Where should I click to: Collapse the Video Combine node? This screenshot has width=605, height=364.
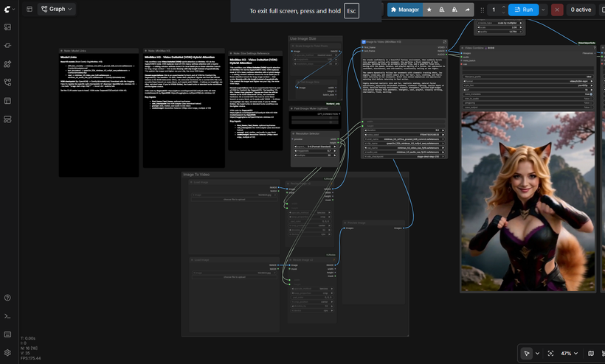point(463,48)
